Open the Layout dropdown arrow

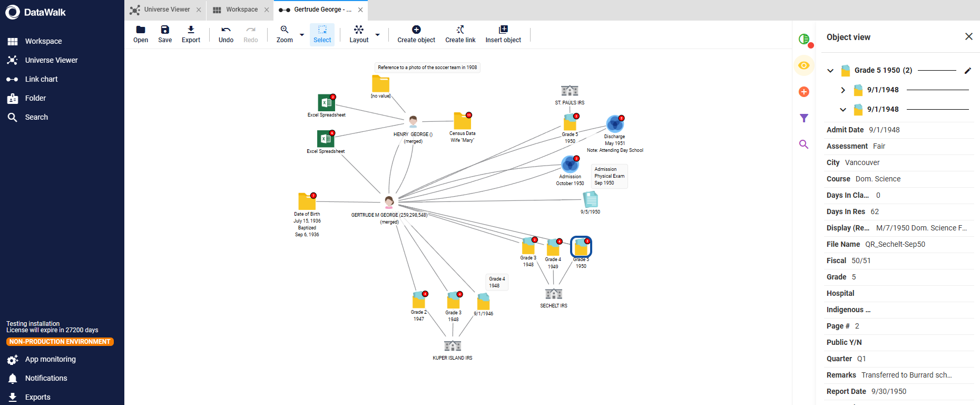click(377, 35)
